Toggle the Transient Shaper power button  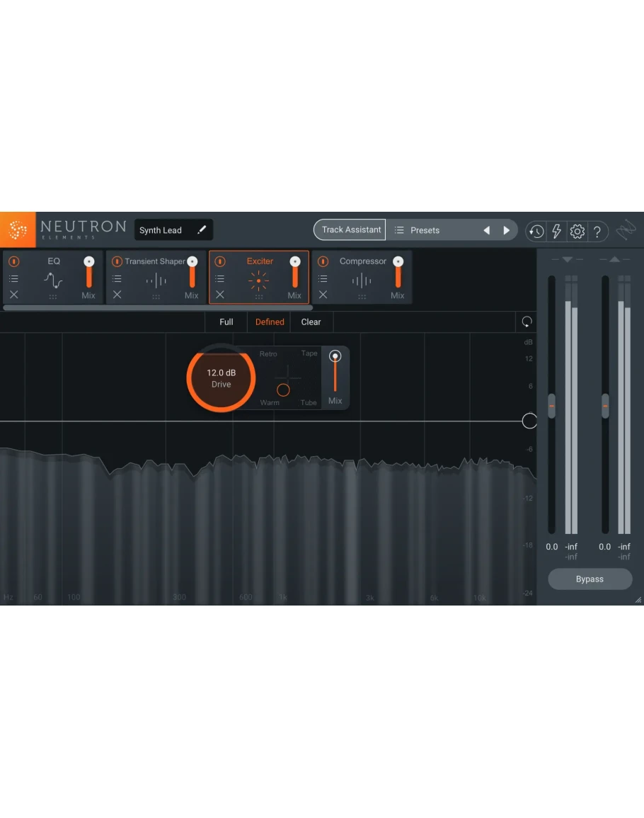click(x=117, y=261)
